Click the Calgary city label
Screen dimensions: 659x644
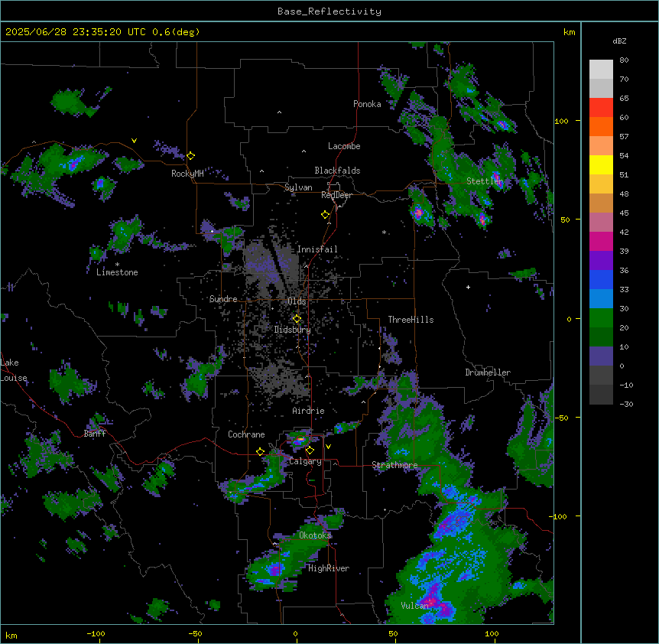(x=306, y=461)
